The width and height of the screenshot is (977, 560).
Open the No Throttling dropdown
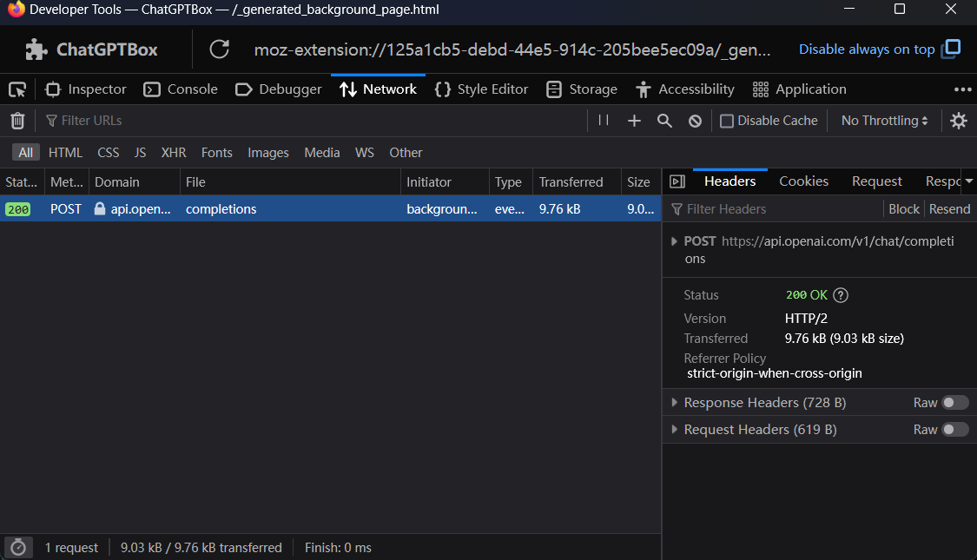coord(882,121)
